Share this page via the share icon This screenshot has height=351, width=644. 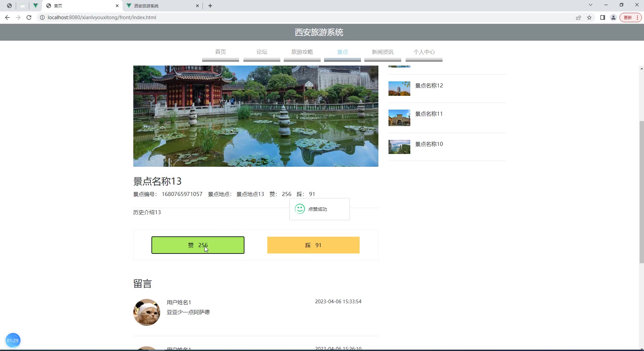579,17
